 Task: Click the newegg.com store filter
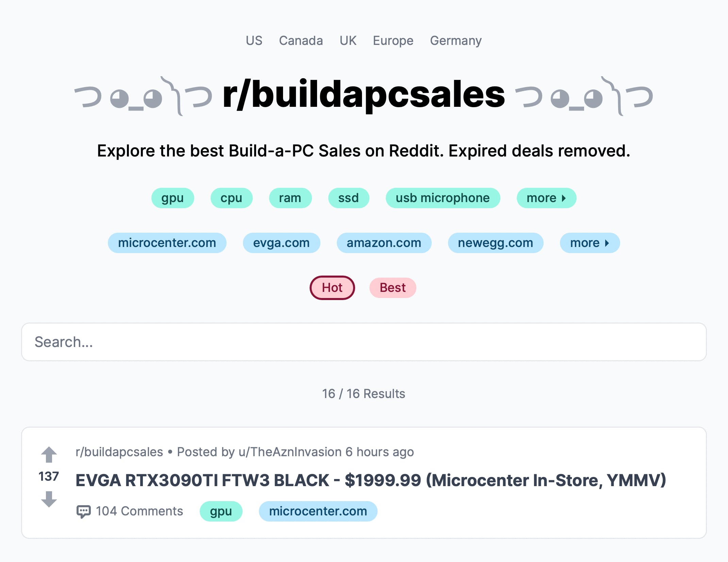[x=495, y=243]
